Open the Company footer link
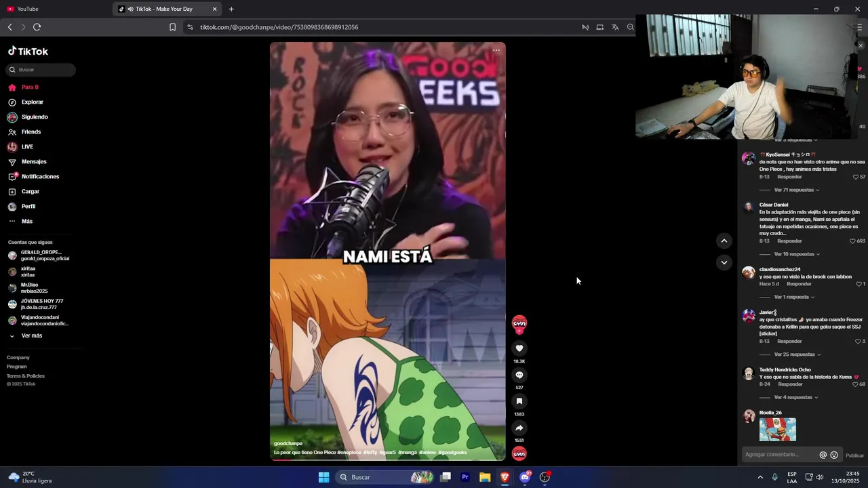Screen dimensions: 868x488 coord(18,358)
